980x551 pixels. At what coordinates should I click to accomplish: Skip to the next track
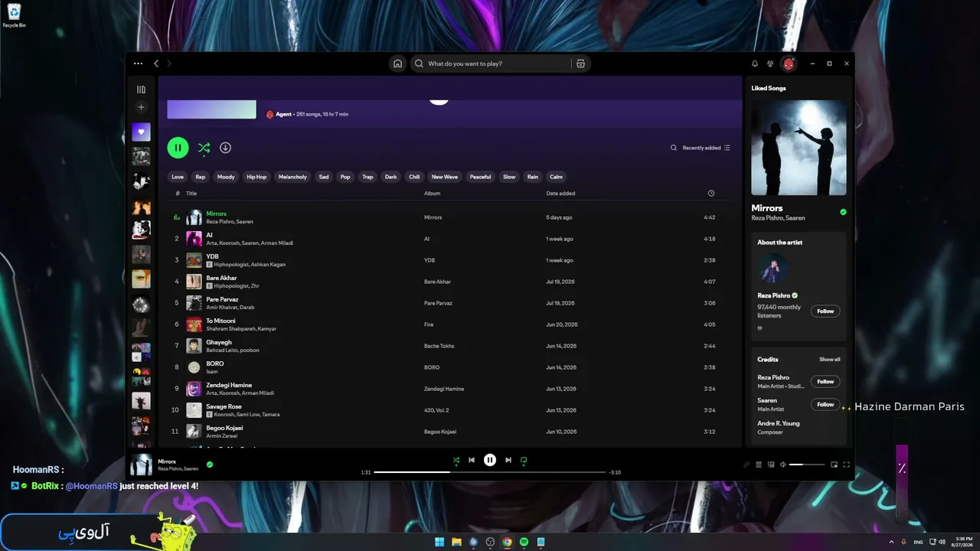[x=508, y=460]
